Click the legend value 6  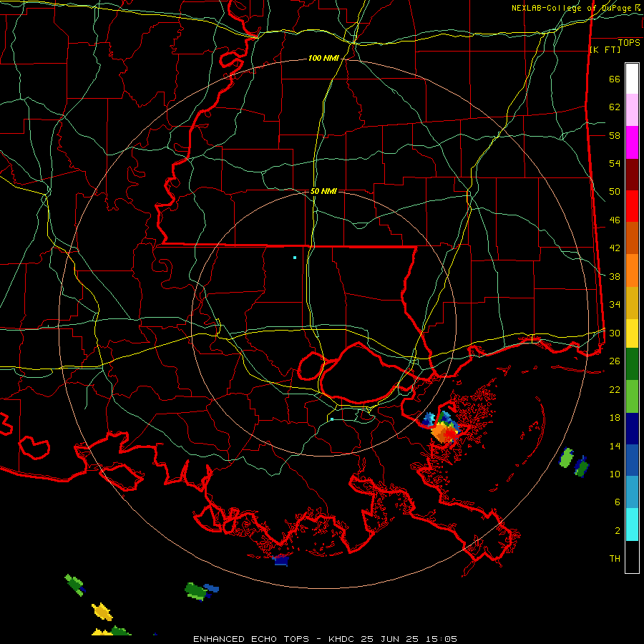click(618, 502)
